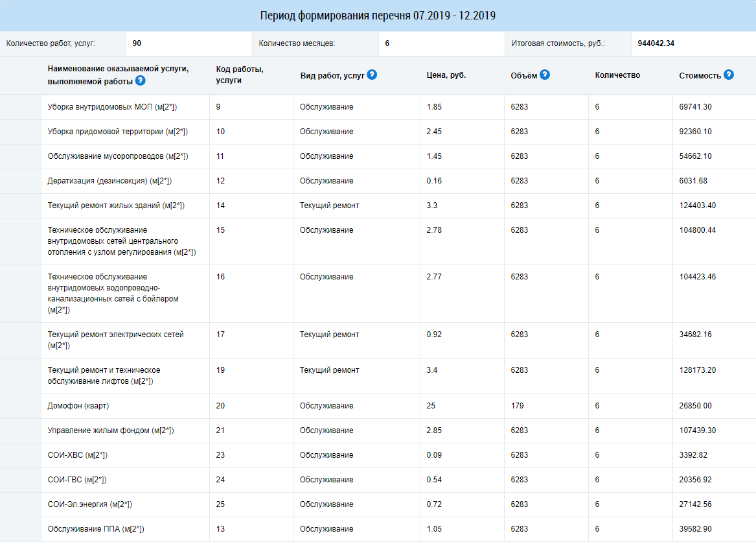Image resolution: width=756 pixels, height=542 pixels.
Task: Click cost value 128173.20
Action: (698, 370)
